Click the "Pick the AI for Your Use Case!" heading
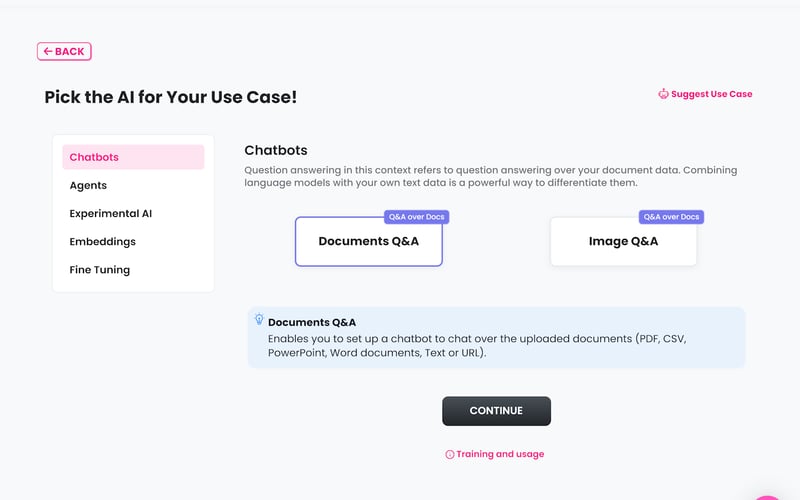Image resolution: width=800 pixels, height=500 pixels. [171, 97]
